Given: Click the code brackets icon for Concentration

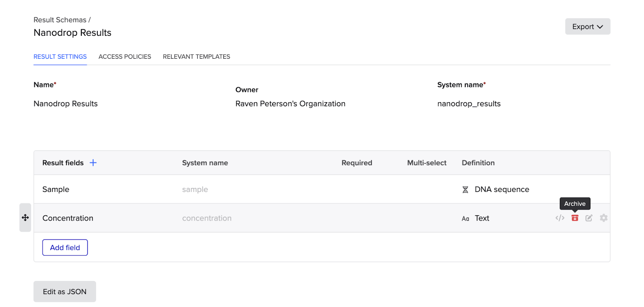Looking at the screenshot, I should pos(560,218).
